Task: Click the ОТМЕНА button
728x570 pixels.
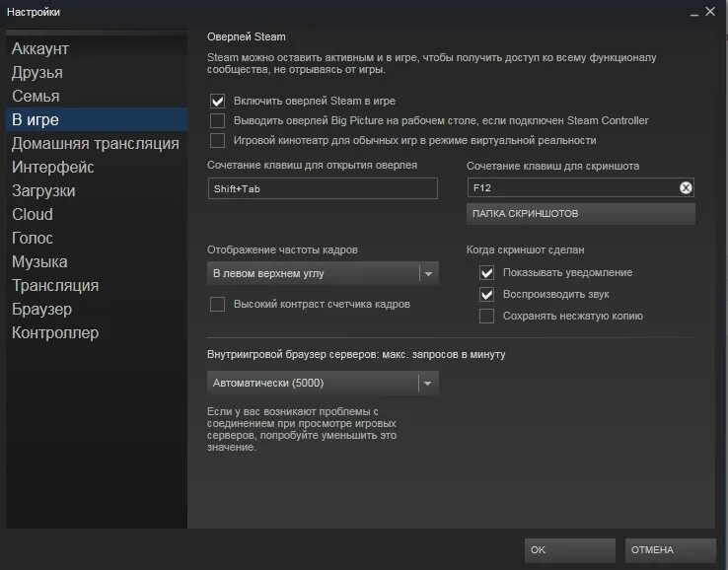Action: 670,550
